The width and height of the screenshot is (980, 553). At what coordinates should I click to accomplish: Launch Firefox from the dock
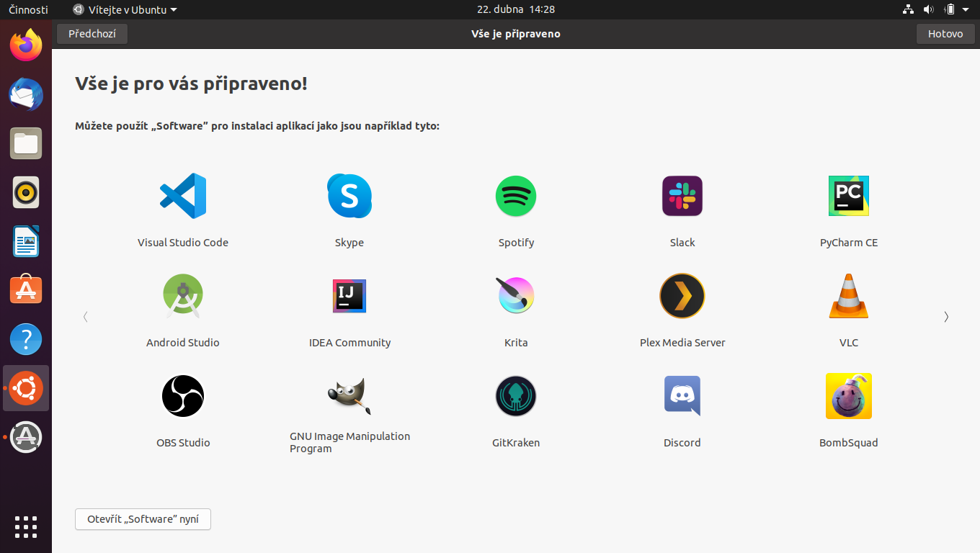pos(26,45)
